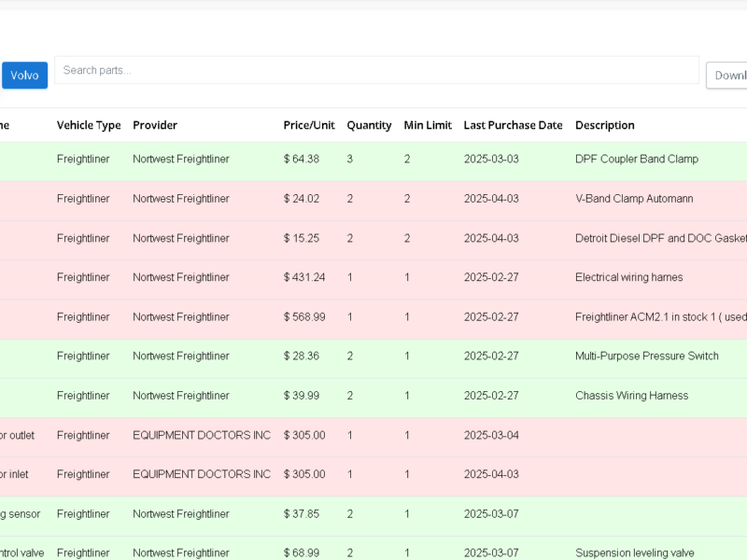This screenshot has height=560, width=747.
Task: Click the 2025-04-03 date in the $ 24.02 row
Action: point(491,199)
